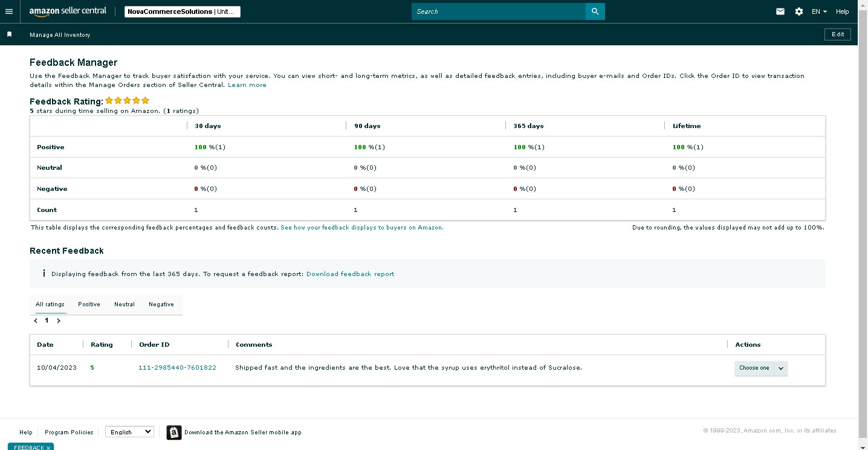Click the Recent Feedback heading
868x450 pixels.
[x=66, y=251]
